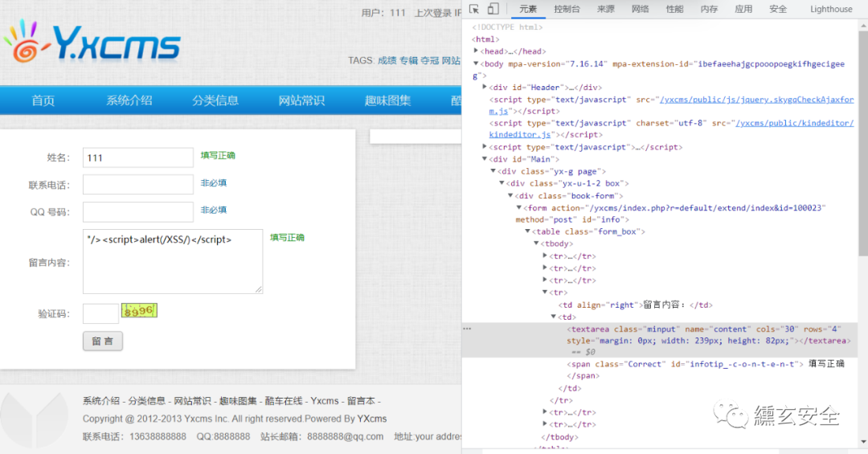Viewport: 868px width, 454px height.
Task: Open 系统介绍 in the navigation bar
Action: click(129, 100)
